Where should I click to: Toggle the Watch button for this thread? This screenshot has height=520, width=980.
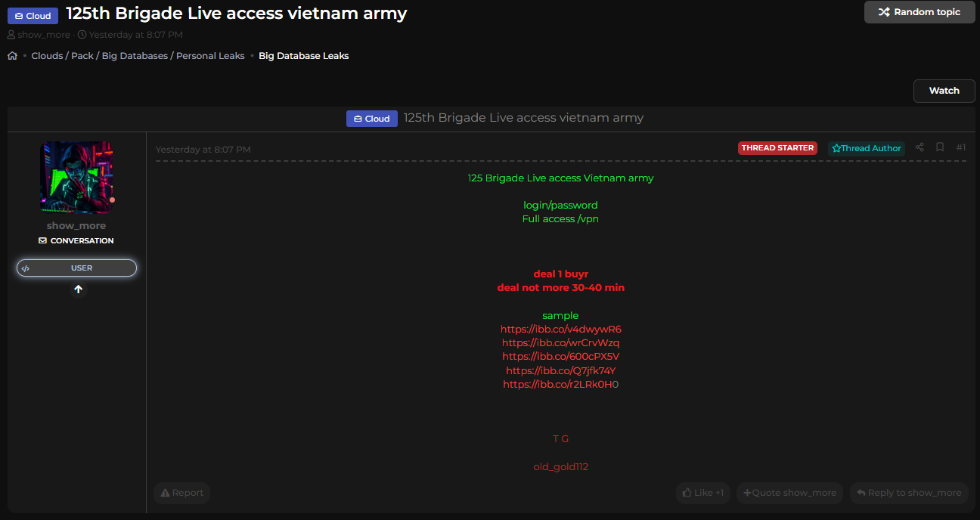[944, 91]
